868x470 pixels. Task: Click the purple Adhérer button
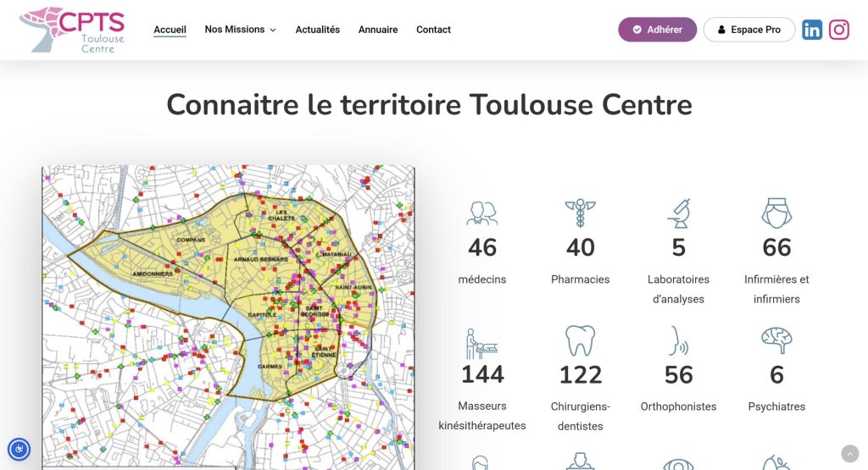coord(658,30)
